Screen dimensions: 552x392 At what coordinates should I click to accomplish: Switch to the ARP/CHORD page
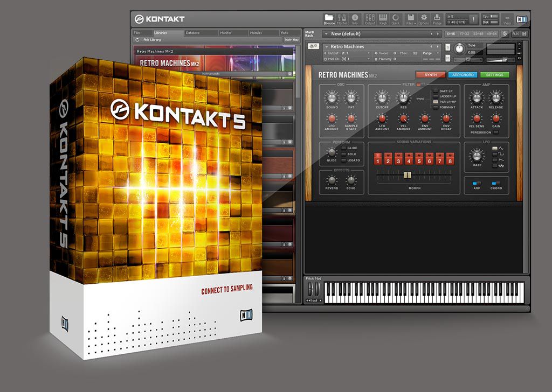coord(463,75)
